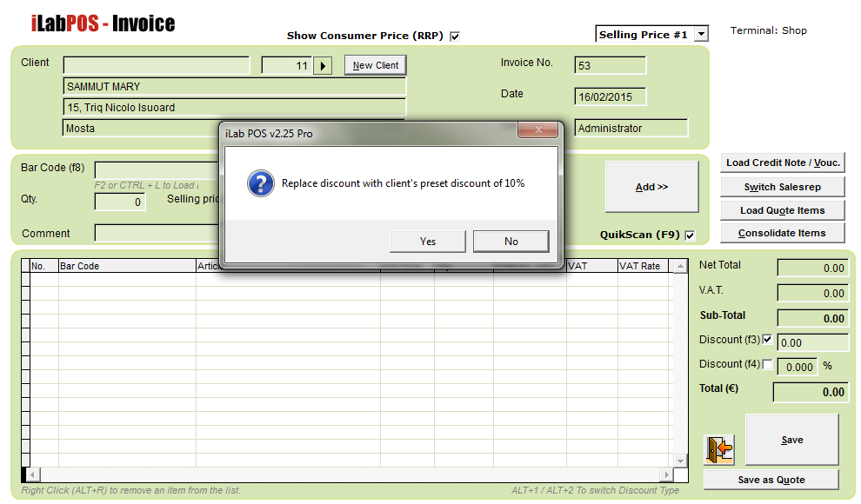Save the invoice with Save button
Screen dimensions: 861x504
click(x=791, y=440)
